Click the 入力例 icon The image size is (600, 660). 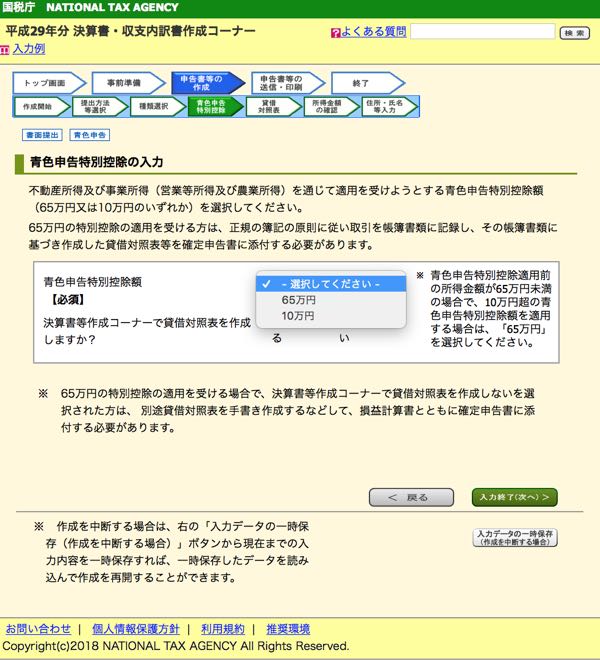click(x=8, y=49)
